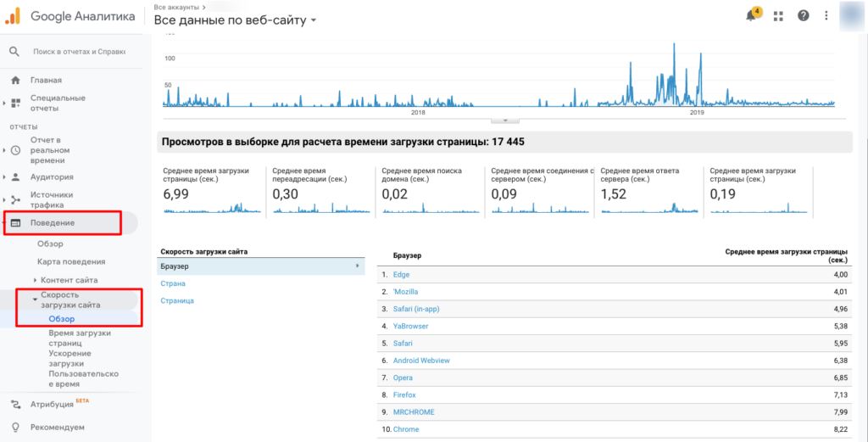Select Страница in the speed dimension list

[177, 300]
